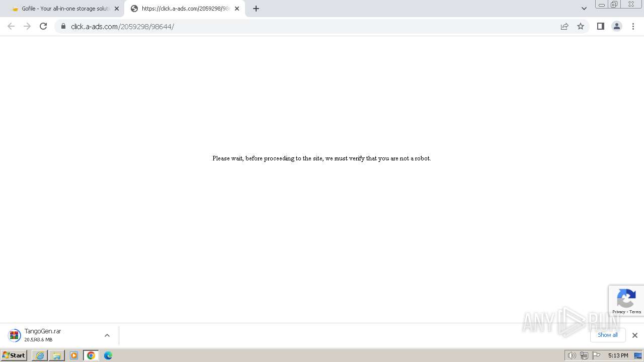Select Chrome in the taskbar
Screen dimensions: 644x362
(x=91, y=355)
